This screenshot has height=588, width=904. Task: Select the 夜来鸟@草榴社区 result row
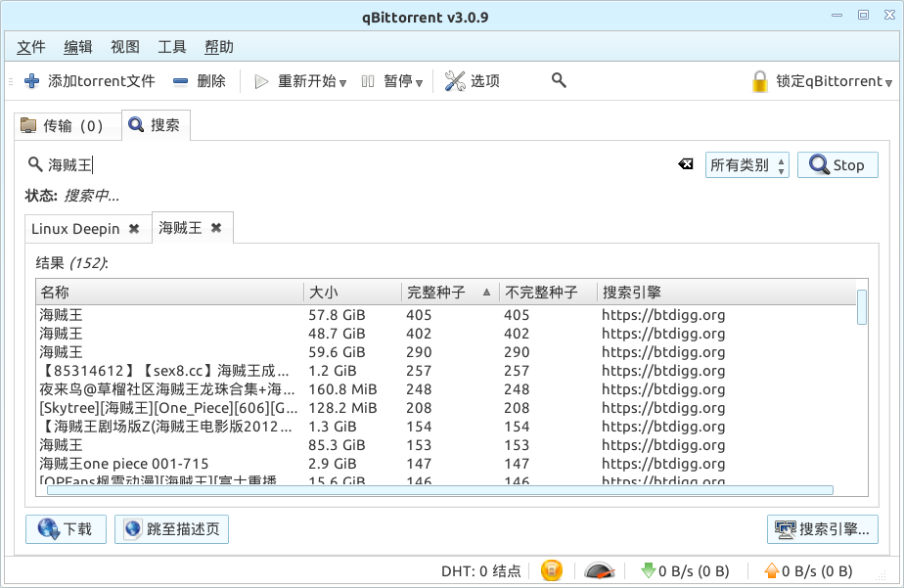(x=446, y=389)
